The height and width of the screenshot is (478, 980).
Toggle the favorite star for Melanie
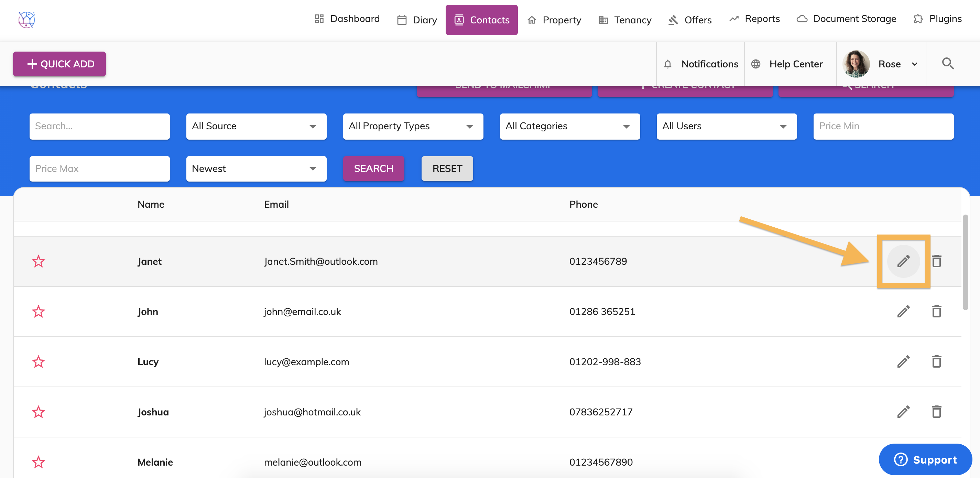(39, 462)
